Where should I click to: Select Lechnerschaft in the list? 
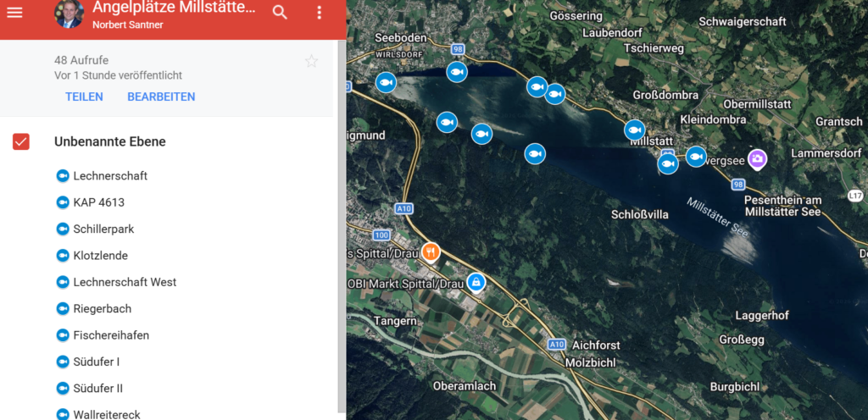110,176
